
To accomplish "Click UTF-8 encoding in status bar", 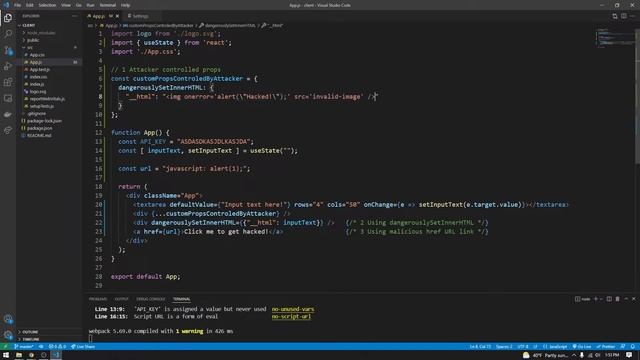I will (523, 347).
